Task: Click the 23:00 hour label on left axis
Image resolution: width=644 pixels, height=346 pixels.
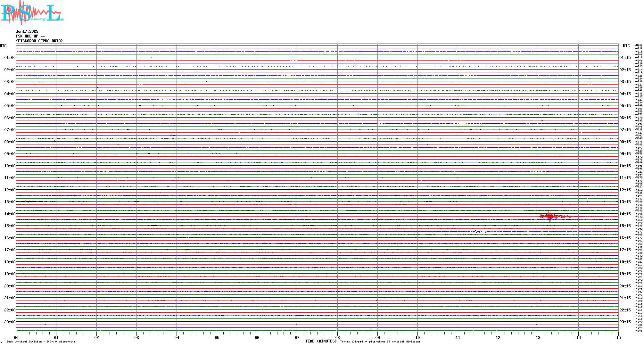Action: (x=10, y=322)
